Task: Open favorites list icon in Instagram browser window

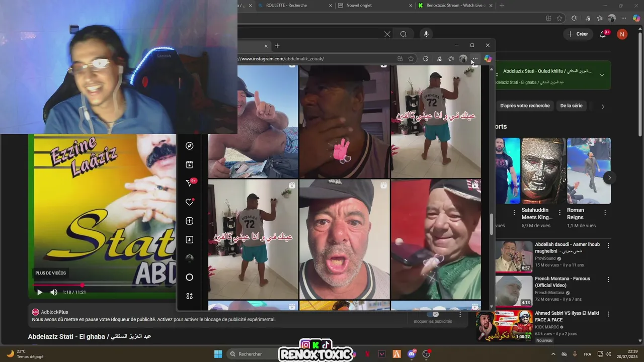Action: pos(451,59)
